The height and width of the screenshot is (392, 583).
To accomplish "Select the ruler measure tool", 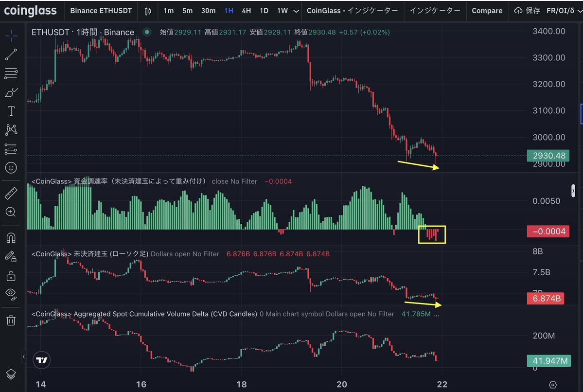I will coord(11,192).
